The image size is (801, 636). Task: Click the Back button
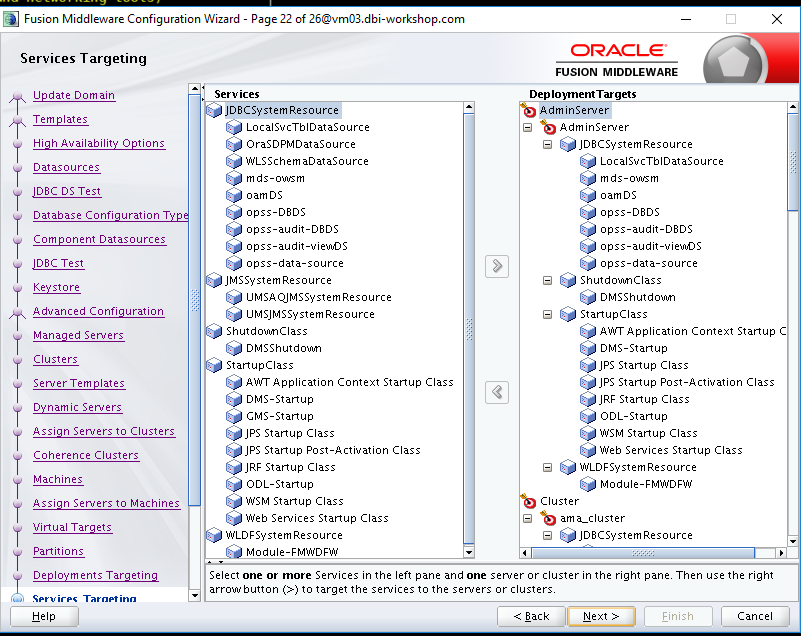tap(531, 617)
